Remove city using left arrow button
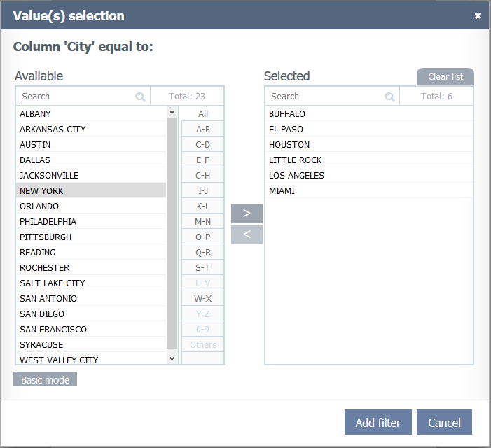491x448 pixels. [x=247, y=234]
